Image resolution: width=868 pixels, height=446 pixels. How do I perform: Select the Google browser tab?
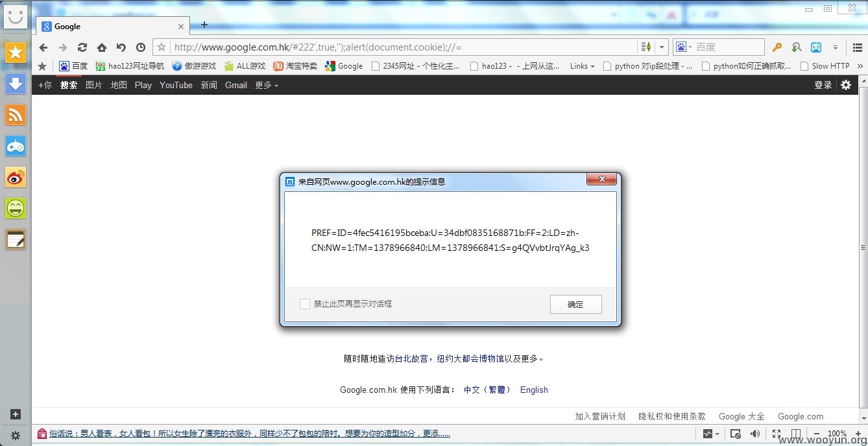pyautogui.click(x=113, y=27)
